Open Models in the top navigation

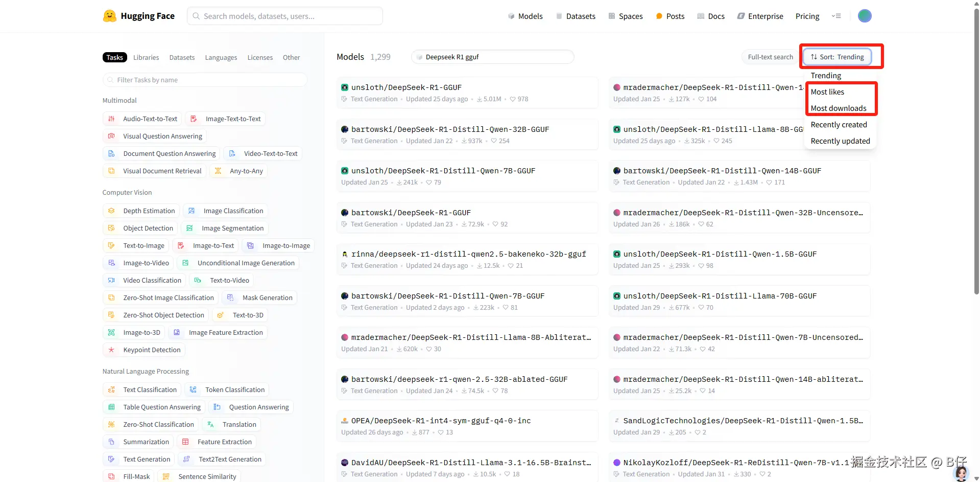(525, 16)
